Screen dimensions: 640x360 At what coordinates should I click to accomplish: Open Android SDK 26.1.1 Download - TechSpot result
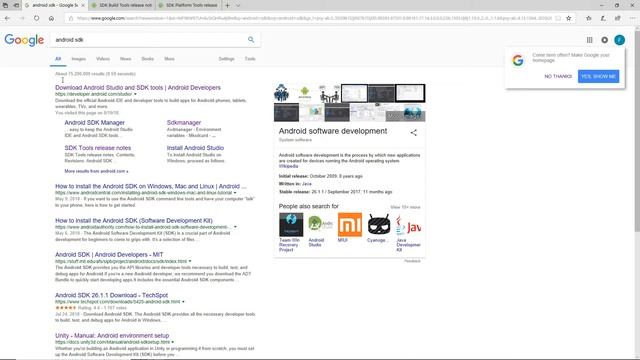point(111,295)
